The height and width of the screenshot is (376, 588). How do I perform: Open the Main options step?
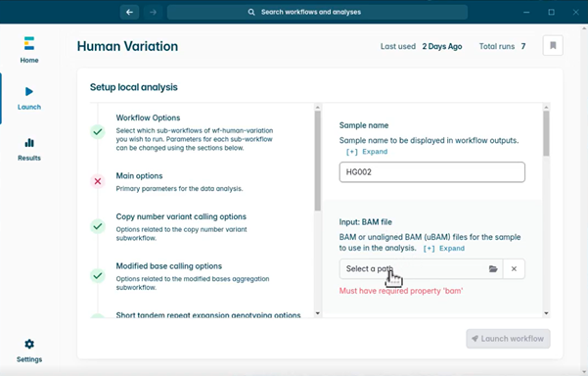click(179, 181)
